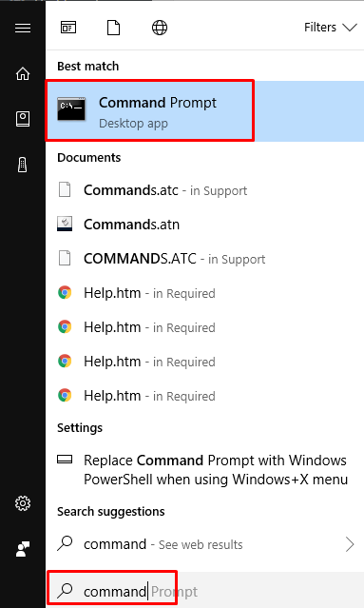This screenshot has height=608, width=364.
Task: Expand the Filters dropdown
Action: 331,28
